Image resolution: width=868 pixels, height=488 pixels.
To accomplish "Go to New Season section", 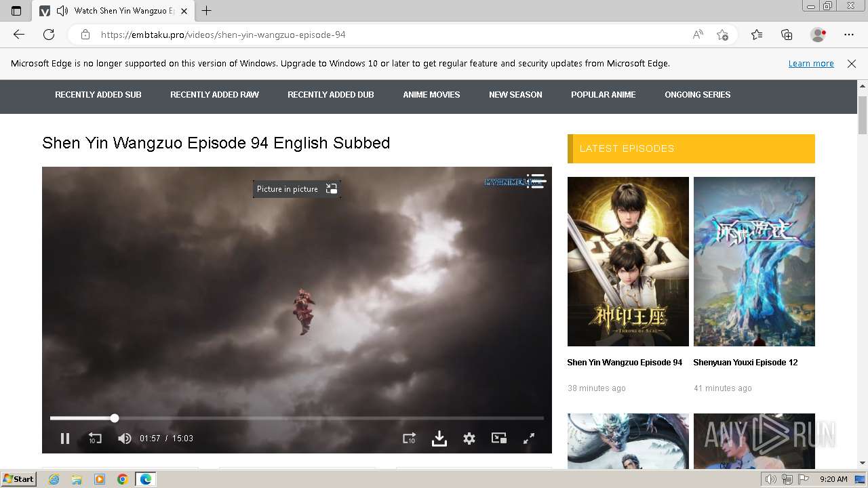I will click(515, 95).
